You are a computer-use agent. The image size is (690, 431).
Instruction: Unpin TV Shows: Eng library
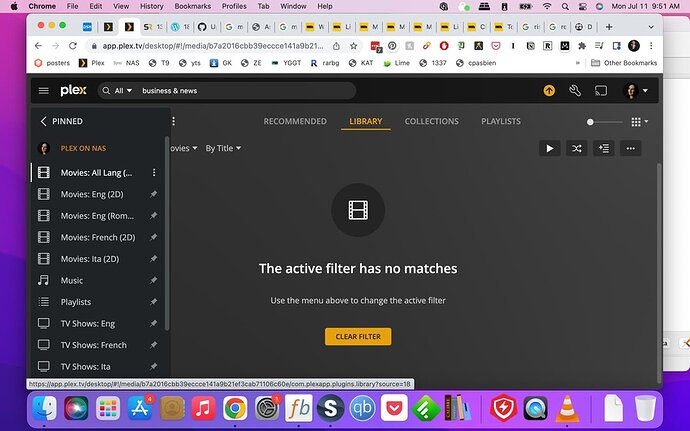pyautogui.click(x=153, y=324)
